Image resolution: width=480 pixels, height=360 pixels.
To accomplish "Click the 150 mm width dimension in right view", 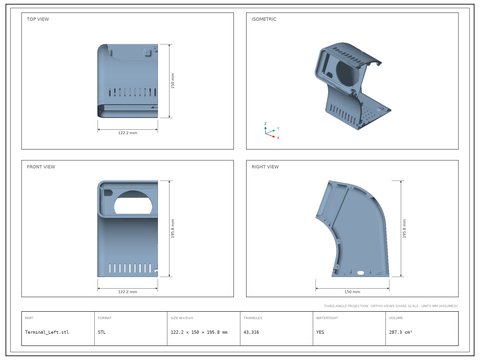I will (x=352, y=292).
